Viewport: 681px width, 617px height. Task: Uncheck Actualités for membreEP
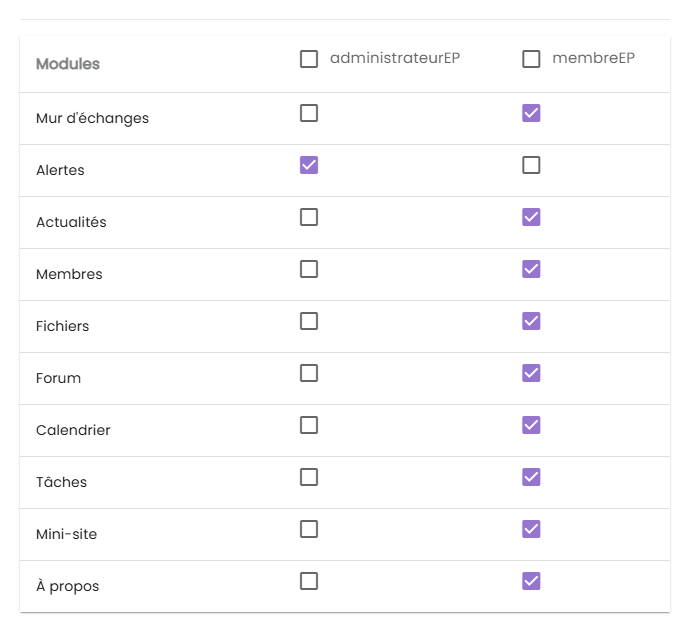531,217
